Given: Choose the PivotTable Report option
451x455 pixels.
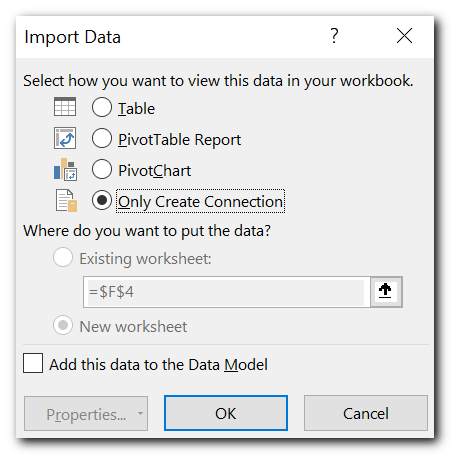Looking at the screenshot, I should [102, 138].
